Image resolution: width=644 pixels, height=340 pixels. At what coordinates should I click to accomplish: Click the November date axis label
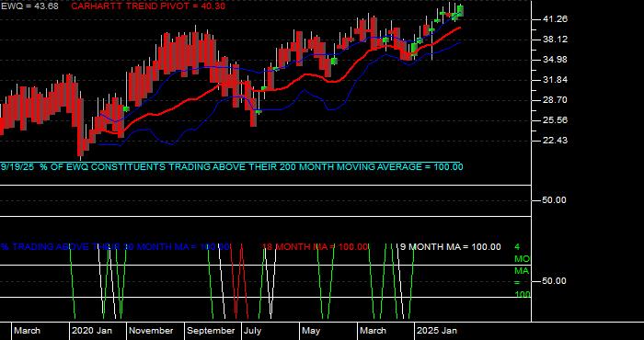coord(152,331)
